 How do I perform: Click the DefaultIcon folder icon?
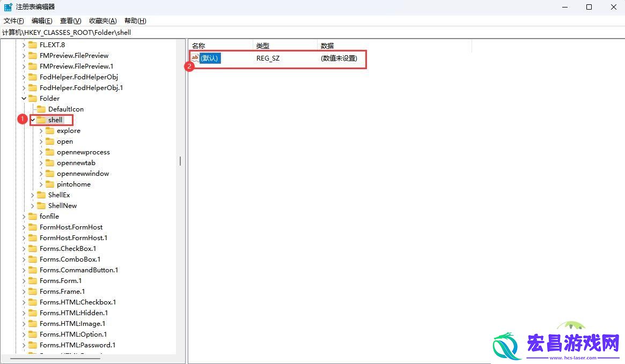coord(41,109)
